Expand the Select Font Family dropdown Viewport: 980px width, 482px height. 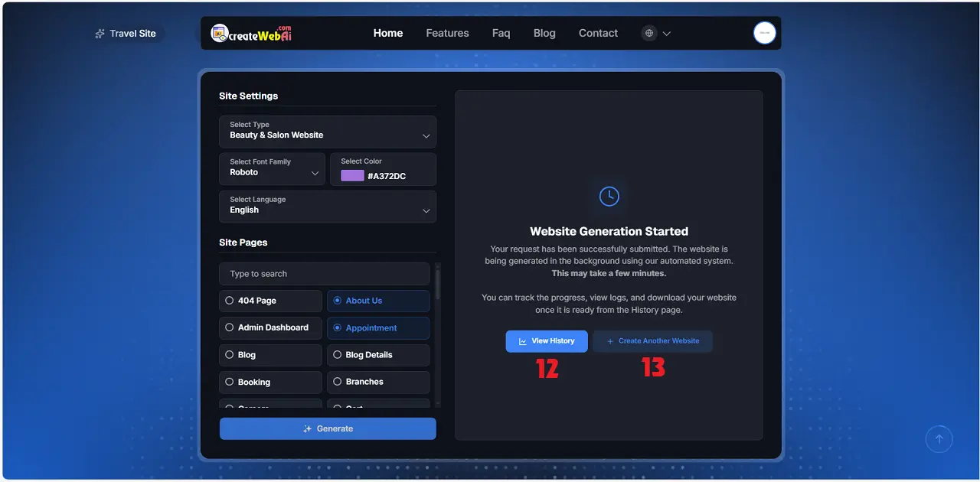tap(272, 168)
